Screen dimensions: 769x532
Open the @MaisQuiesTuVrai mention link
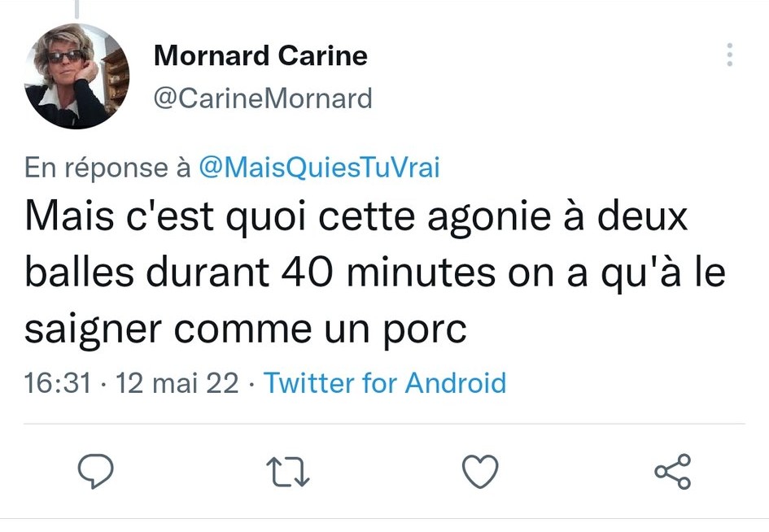[x=319, y=168]
